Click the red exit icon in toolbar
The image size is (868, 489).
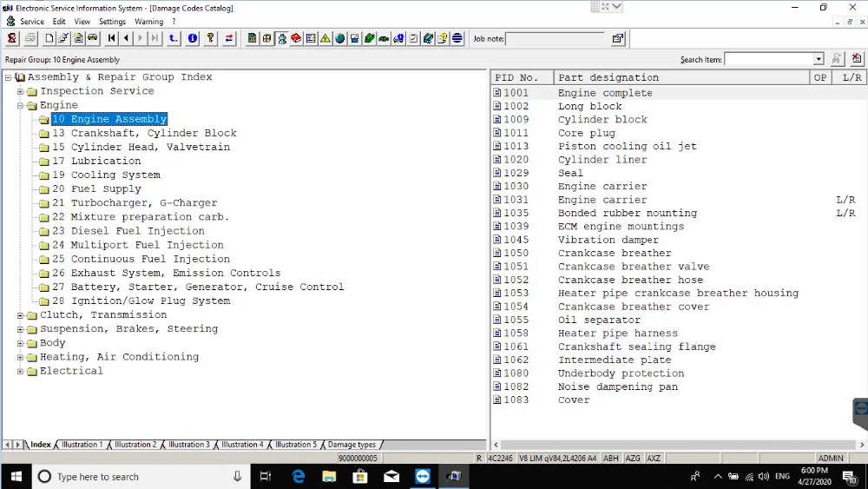click(12, 38)
